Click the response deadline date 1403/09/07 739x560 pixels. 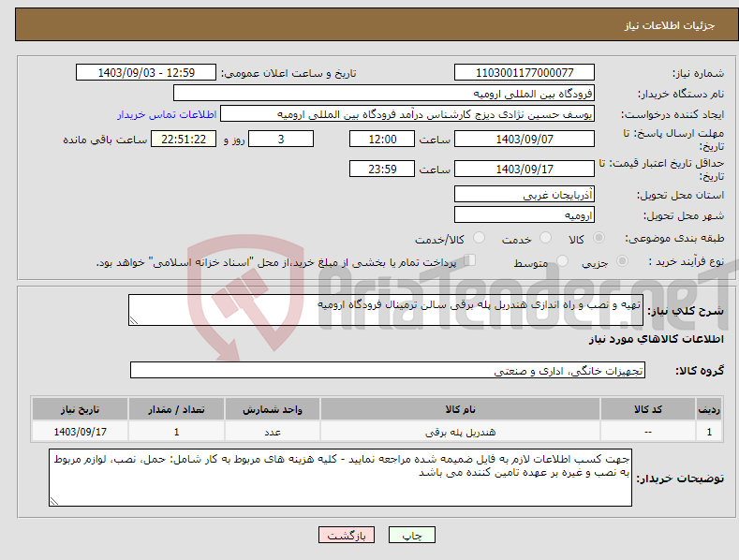525,139
